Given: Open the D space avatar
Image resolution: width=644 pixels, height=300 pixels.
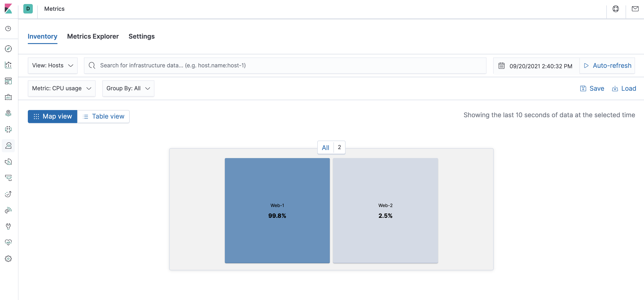Looking at the screenshot, I should tap(28, 9).
